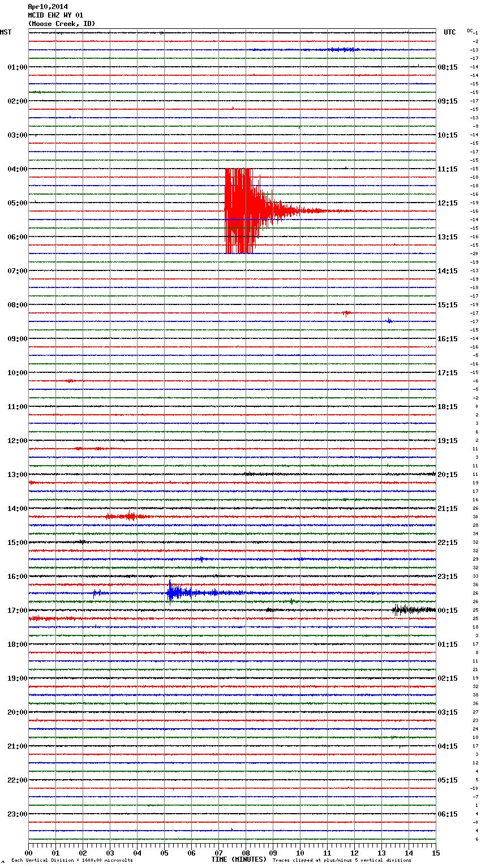
Task: Click the 18:15 UTC time label
Action: 448,407
